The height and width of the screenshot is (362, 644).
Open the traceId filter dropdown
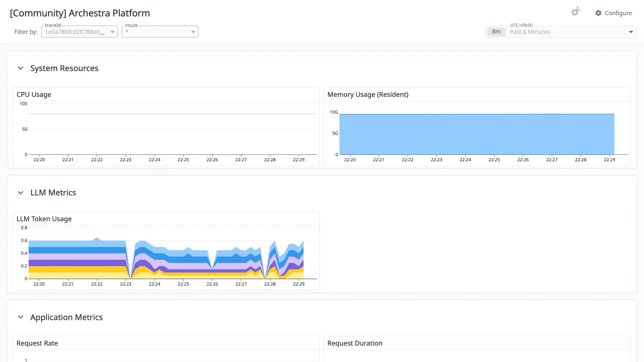[79, 32]
